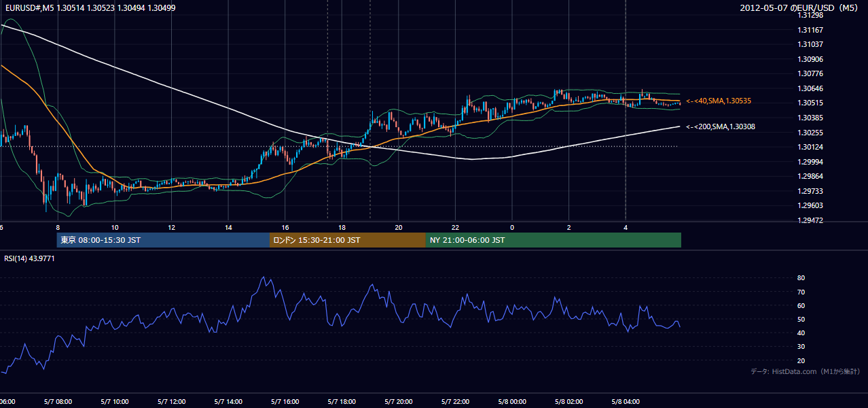The height and width of the screenshot is (408, 868).
Task: Click the 1.30124 price axis label
Action: coord(811,147)
